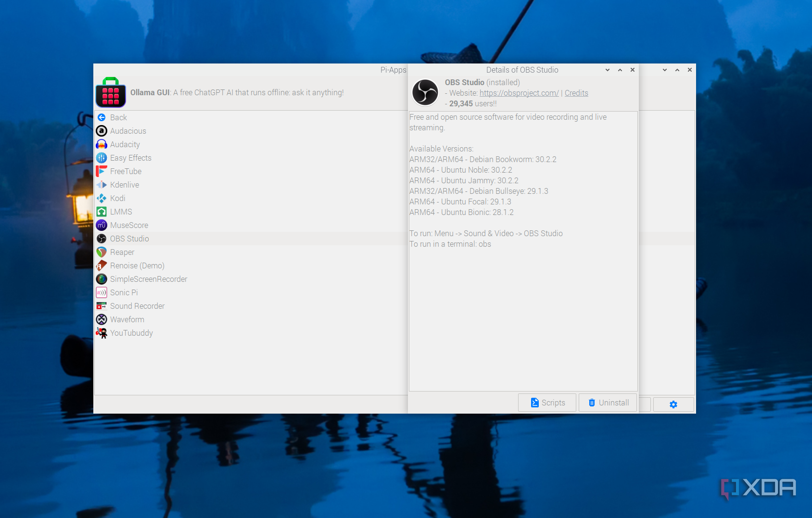812x518 pixels.
Task: Select the FreeTube icon
Action: tap(101, 171)
